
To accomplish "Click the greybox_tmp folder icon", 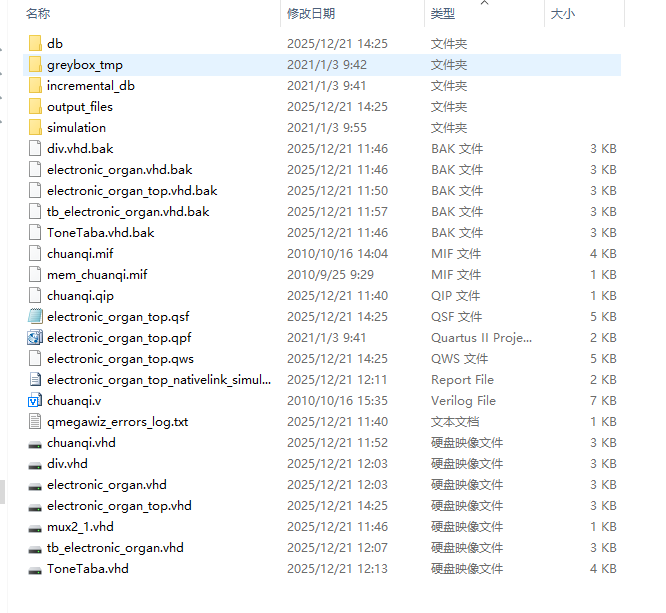I will coord(35,65).
